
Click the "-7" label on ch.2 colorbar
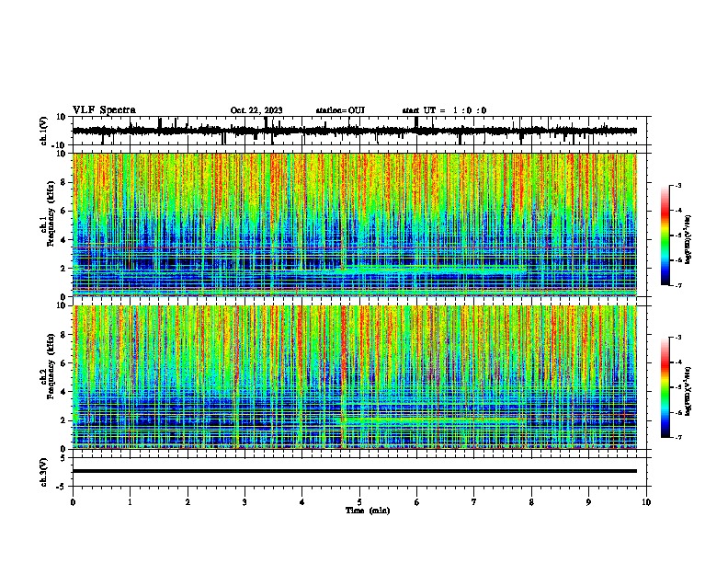point(677,437)
